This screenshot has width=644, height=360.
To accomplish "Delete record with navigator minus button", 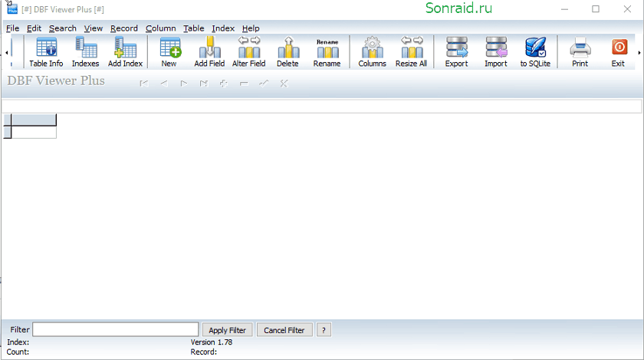I will point(244,83).
